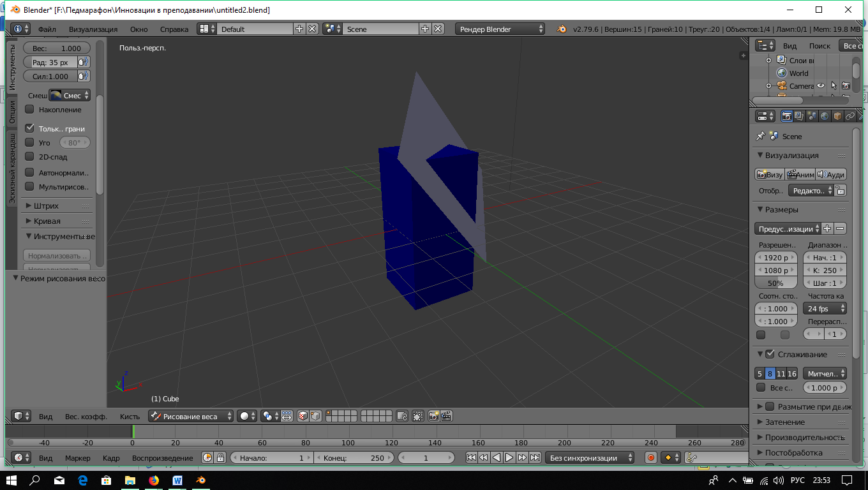Open the Рисование веса mode dropdown
Screen dimensions: 868x490
191,416
